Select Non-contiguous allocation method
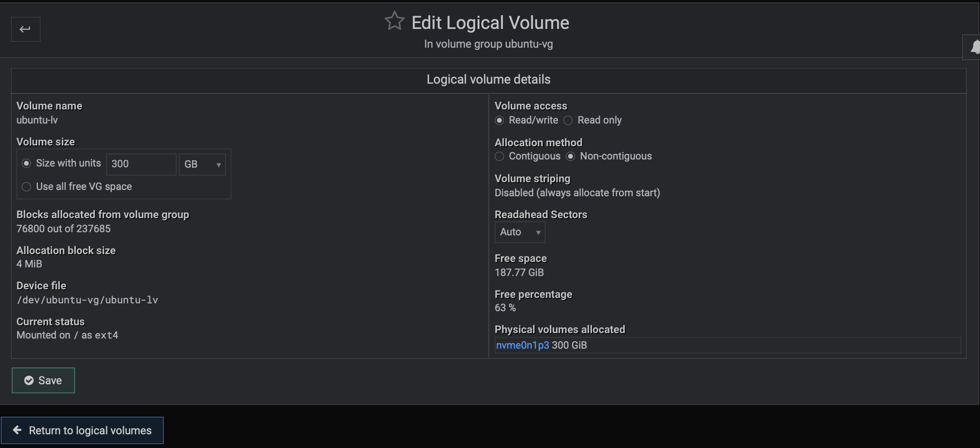This screenshot has height=448, width=980. point(570,156)
